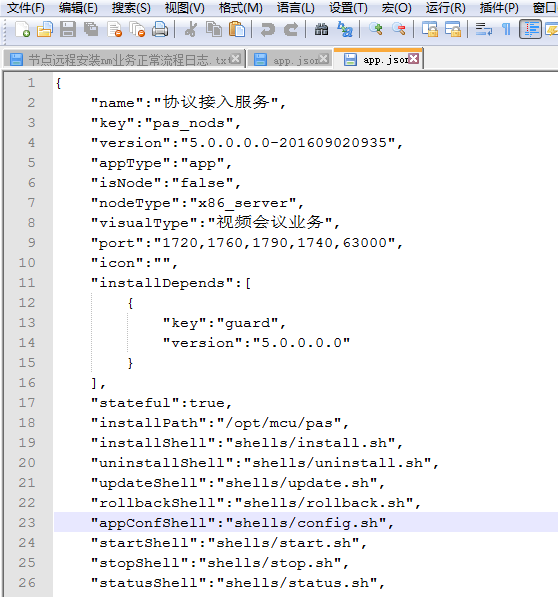
Task: Click the "startShell" start.sh line
Action: [x=228, y=543]
